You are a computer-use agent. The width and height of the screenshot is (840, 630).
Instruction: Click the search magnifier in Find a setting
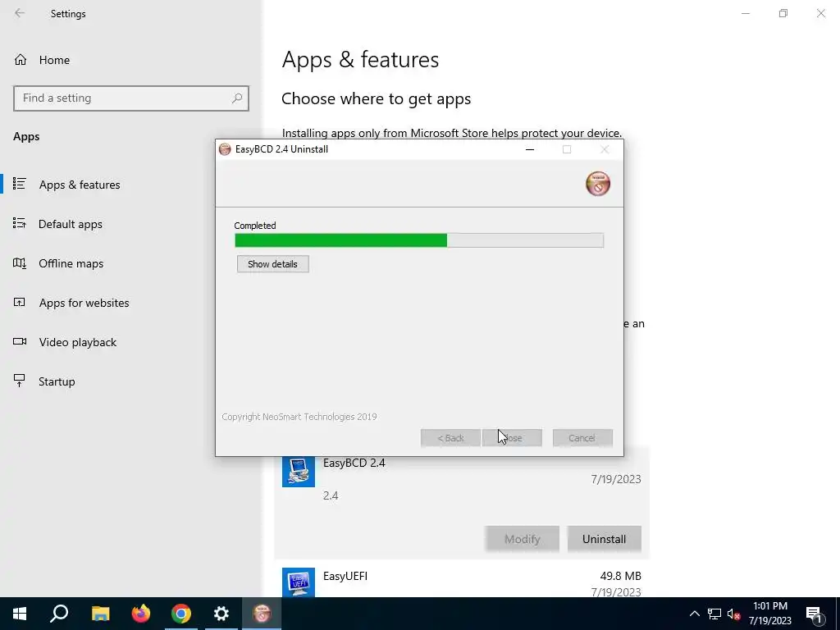click(237, 98)
